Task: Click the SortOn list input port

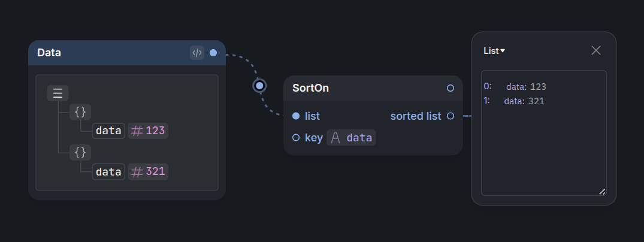Action: (296, 116)
